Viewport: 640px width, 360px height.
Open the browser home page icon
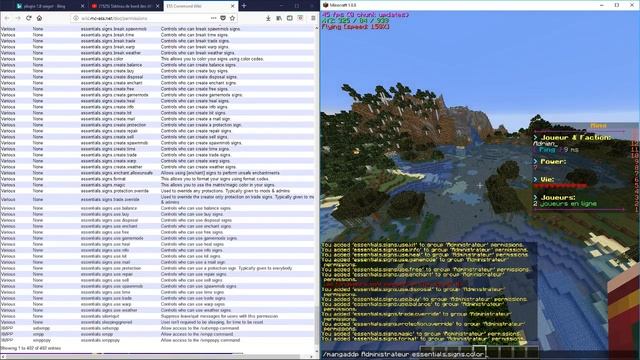tap(39, 18)
